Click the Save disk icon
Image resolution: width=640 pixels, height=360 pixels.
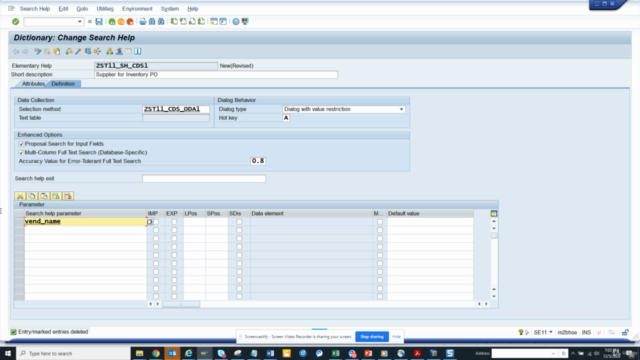99,22
